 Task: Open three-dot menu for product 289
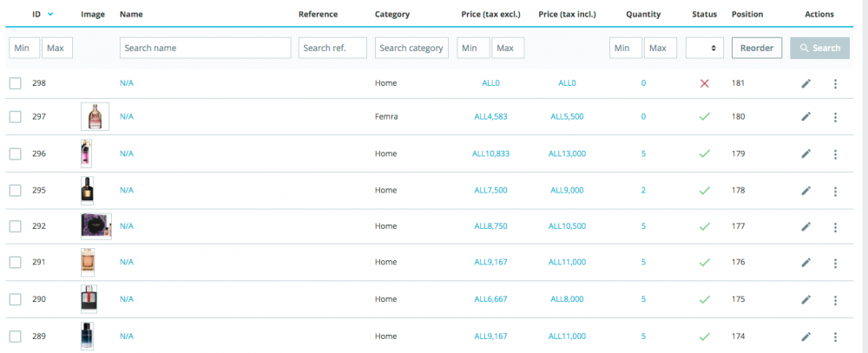[835, 337]
